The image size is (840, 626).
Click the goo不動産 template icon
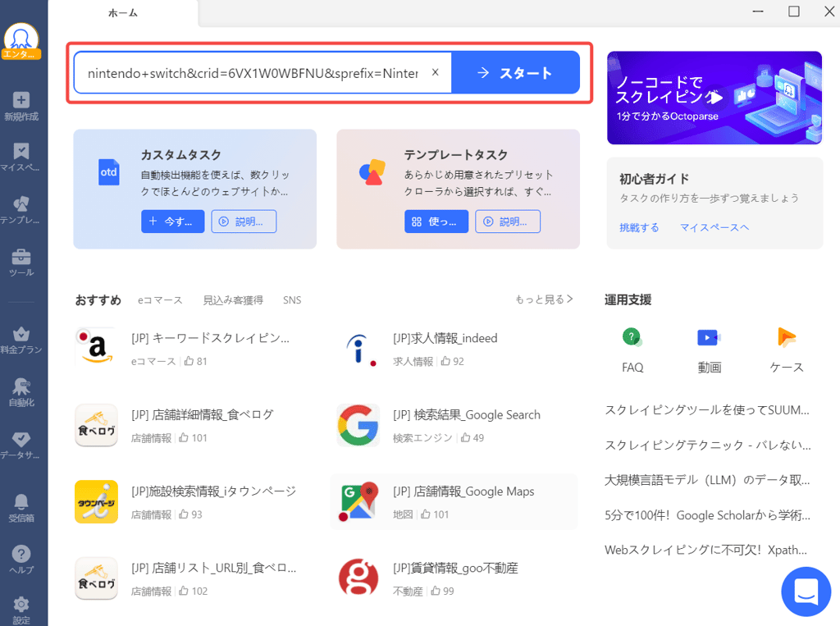[x=358, y=577]
